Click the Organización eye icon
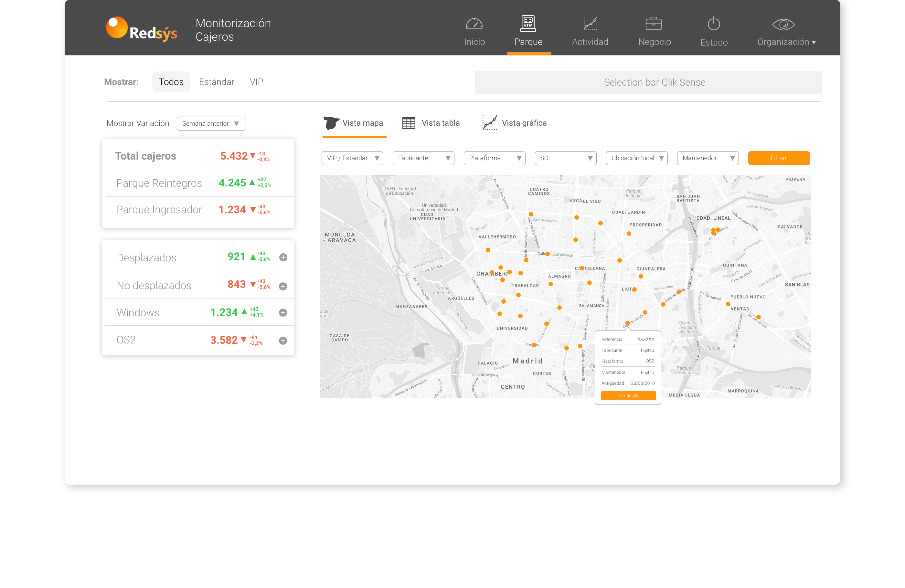 pyautogui.click(x=783, y=25)
